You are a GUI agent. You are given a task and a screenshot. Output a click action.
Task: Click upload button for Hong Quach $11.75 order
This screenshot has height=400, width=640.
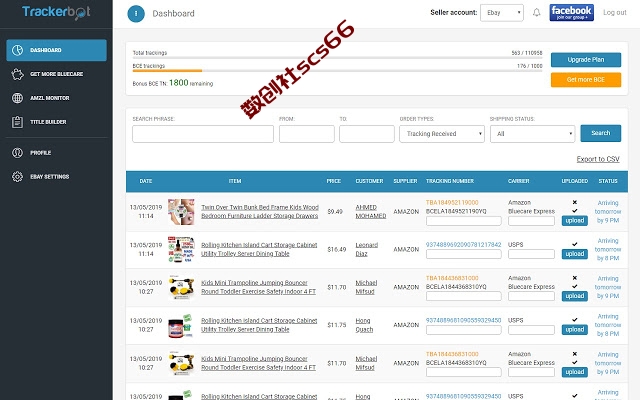point(575,330)
